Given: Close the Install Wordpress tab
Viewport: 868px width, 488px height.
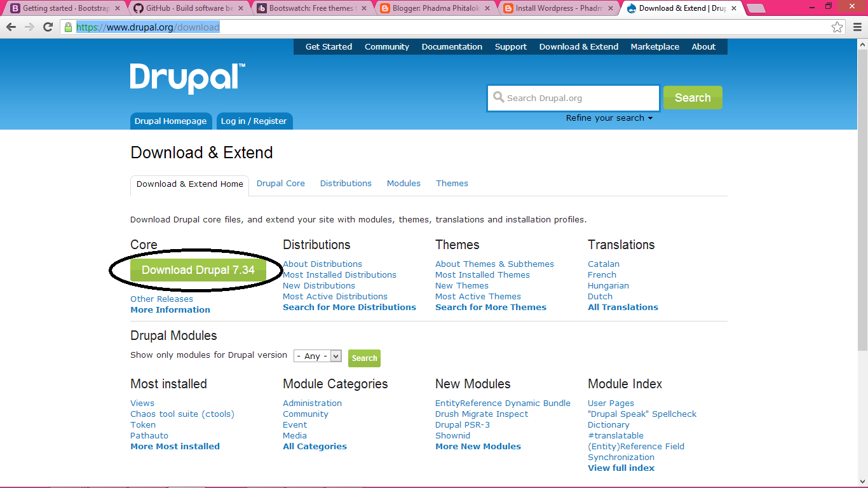Looking at the screenshot, I should (610, 8).
